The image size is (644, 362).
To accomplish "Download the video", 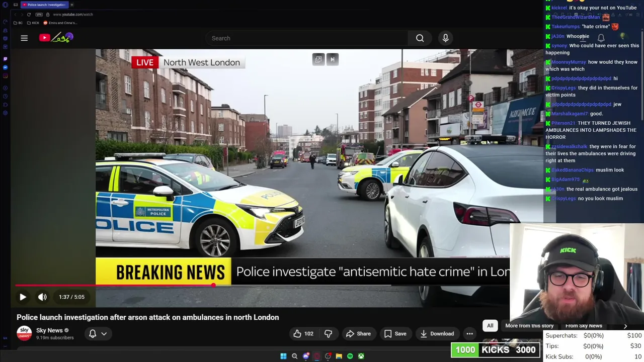I will [x=437, y=334].
